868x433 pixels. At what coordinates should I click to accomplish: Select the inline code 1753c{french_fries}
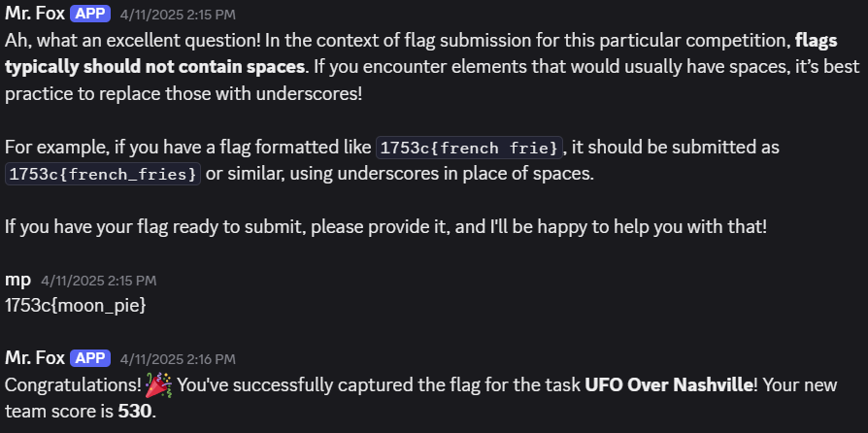tap(104, 175)
